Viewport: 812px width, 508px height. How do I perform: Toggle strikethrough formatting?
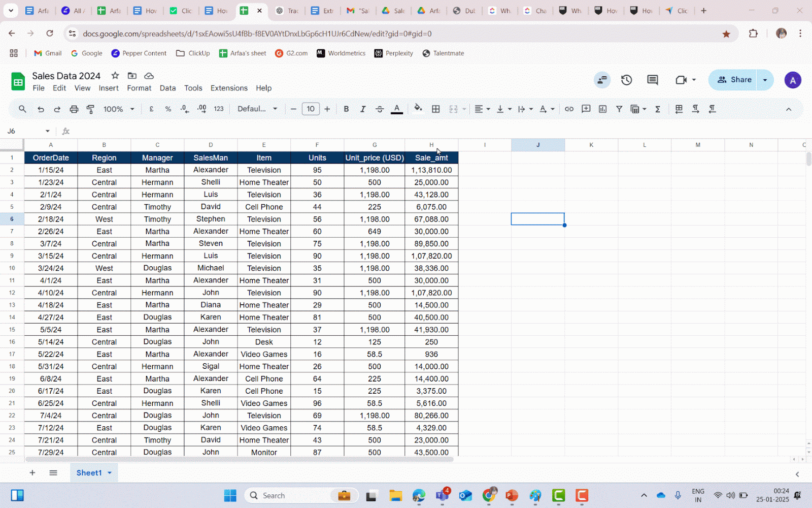click(380, 109)
